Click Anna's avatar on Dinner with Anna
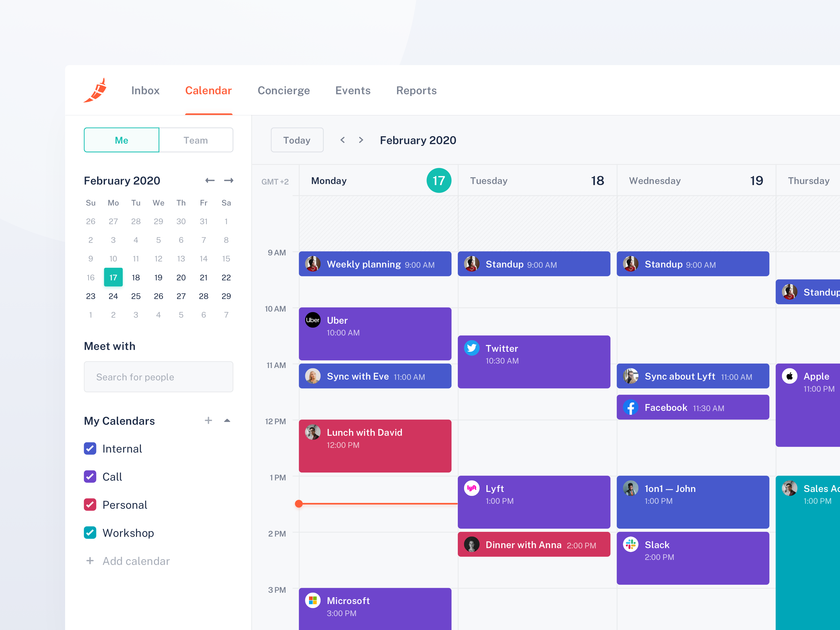Screen dimensions: 840x630 pos(472,545)
